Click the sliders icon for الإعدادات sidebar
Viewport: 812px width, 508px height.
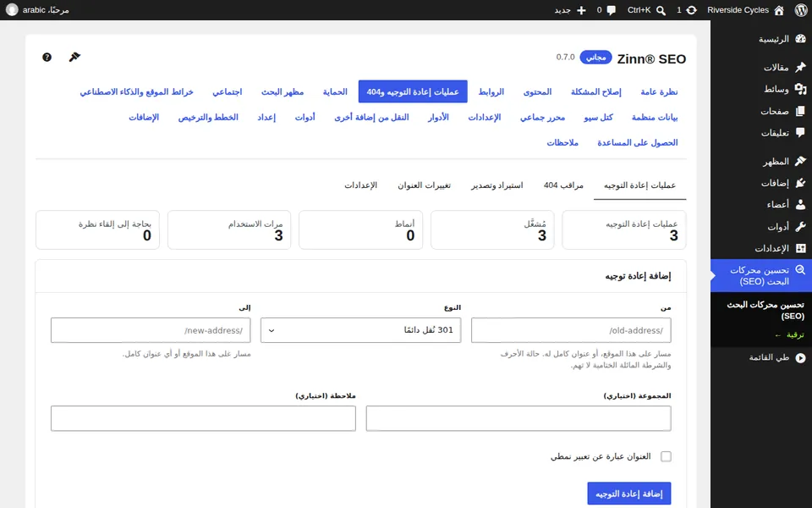point(801,248)
